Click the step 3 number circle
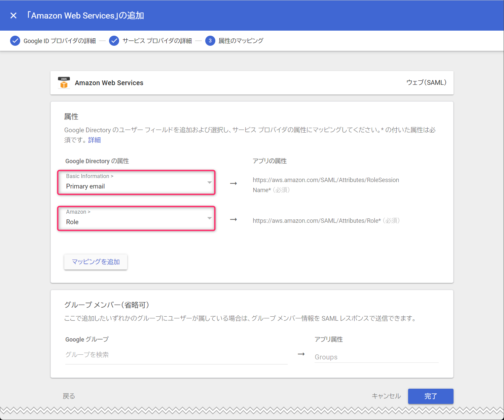This screenshot has height=420, width=504. click(210, 41)
